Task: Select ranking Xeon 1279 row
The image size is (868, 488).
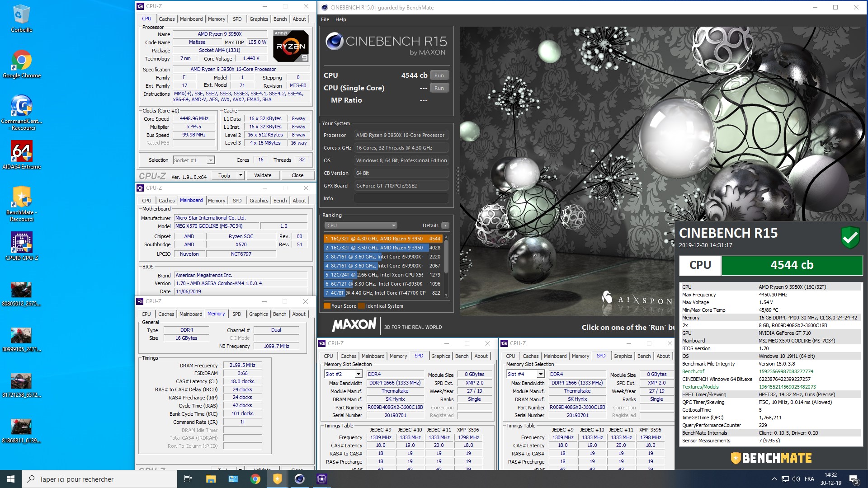Action: pos(382,275)
